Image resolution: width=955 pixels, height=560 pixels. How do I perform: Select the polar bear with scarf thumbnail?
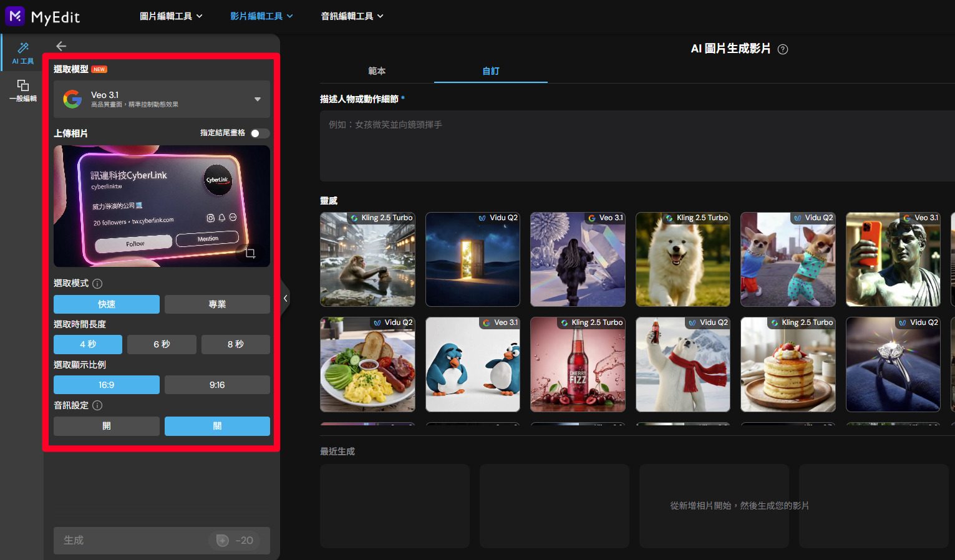(683, 364)
